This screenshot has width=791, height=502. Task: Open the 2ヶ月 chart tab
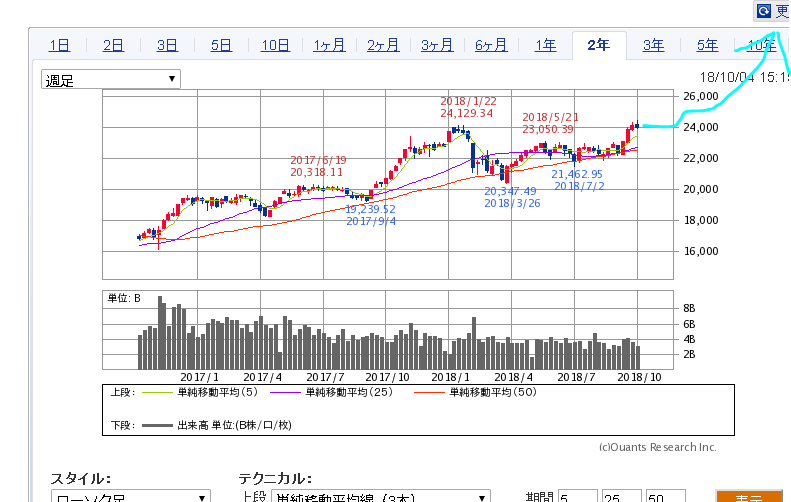[383, 45]
